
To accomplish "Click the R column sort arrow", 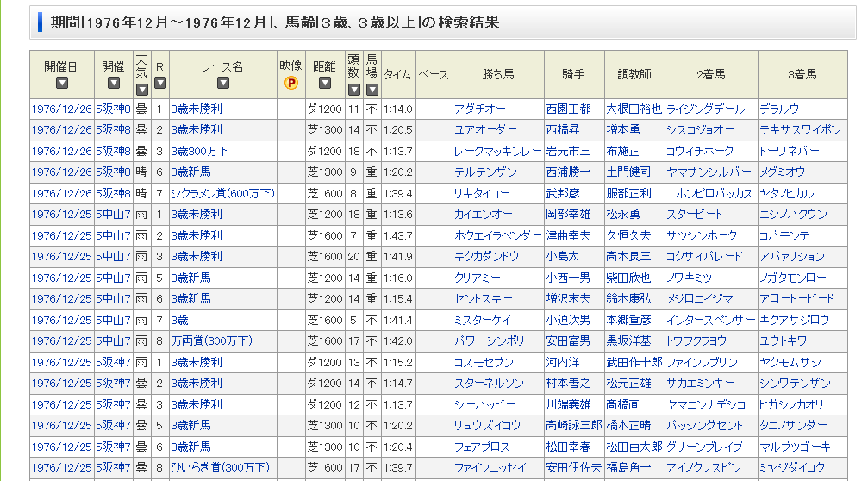I will [159, 84].
